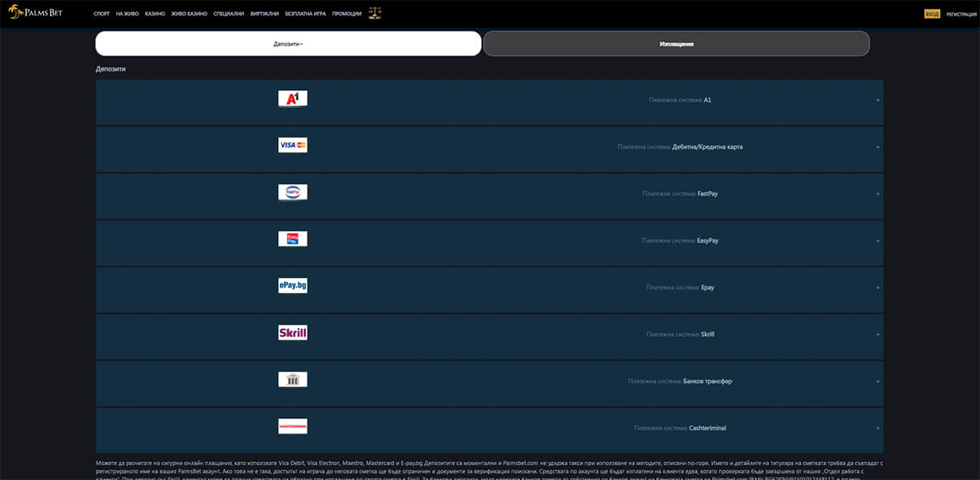Image resolution: width=980 pixels, height=480 pixels.
Task: Expand the Cashteriminal payment row
Action: [x=878, y=428]
